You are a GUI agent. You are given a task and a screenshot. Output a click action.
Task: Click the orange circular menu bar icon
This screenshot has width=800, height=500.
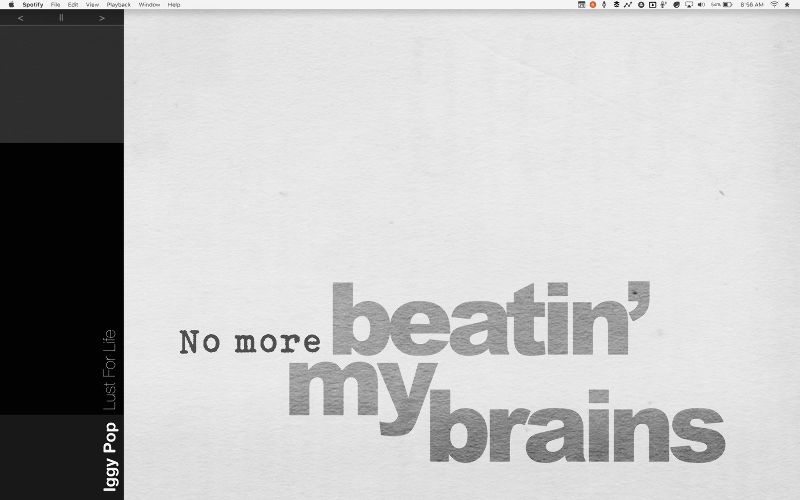592,5
